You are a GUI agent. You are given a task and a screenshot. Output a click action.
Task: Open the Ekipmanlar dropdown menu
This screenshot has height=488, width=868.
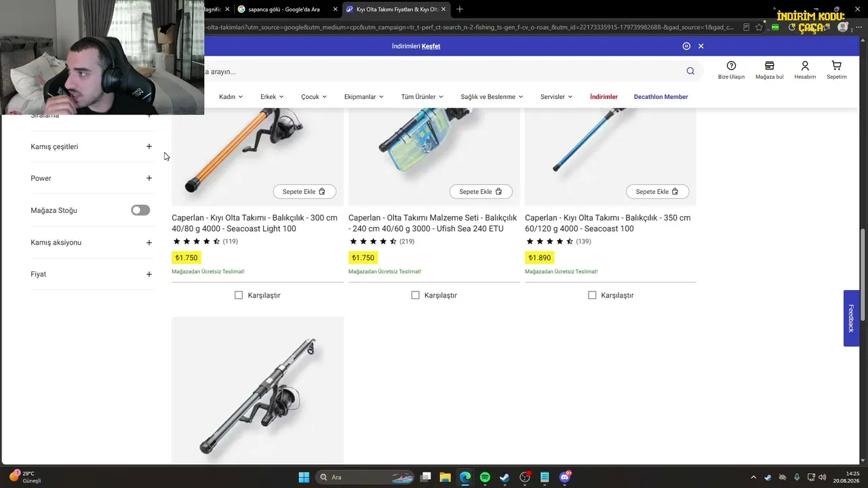coord(364,97)
